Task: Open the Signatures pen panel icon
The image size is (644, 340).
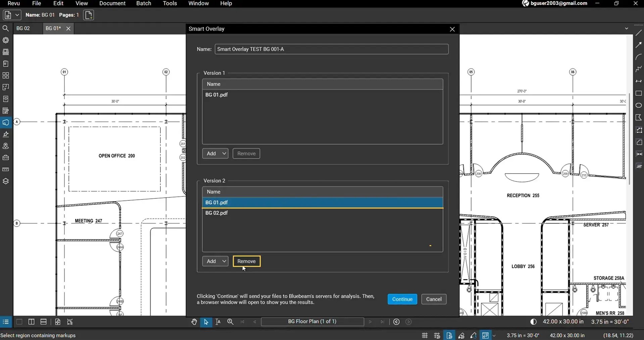Action: (x=6, y=134)
